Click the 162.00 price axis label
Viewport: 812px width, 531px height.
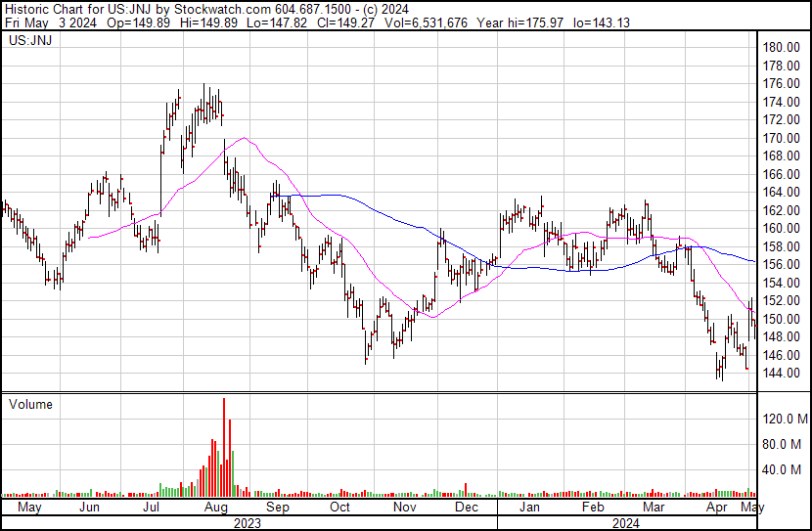782,210
